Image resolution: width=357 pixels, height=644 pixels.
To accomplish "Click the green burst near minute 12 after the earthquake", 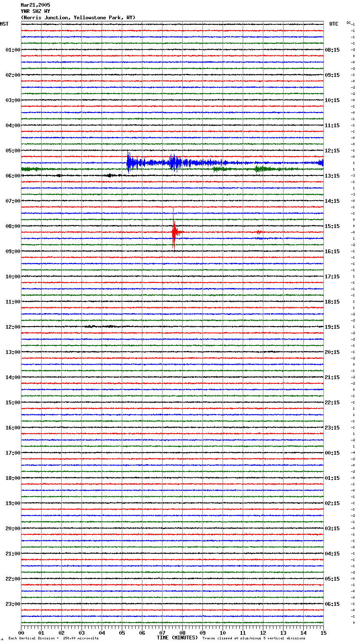I will [x=262, y=169].
